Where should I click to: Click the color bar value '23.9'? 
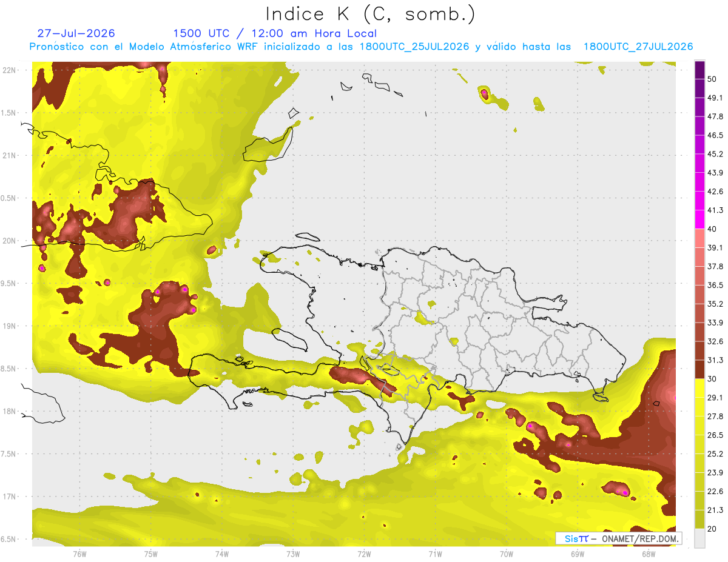click(x=715, y=473)
